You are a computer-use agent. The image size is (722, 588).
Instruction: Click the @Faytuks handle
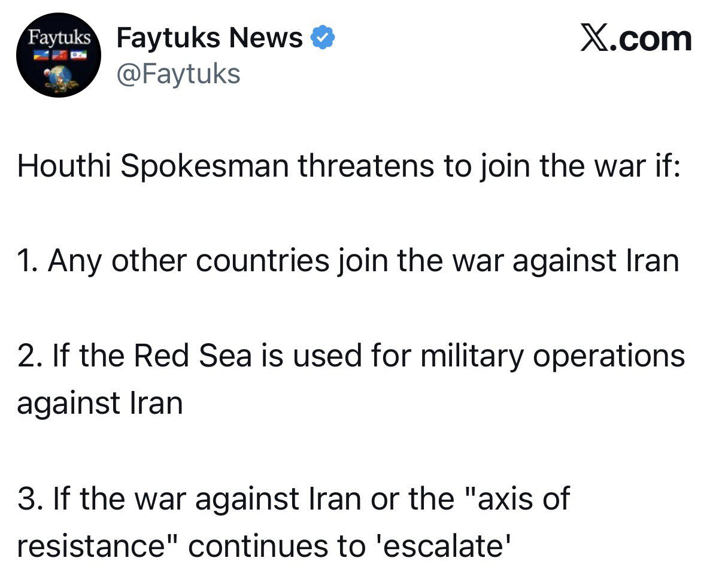178,74
